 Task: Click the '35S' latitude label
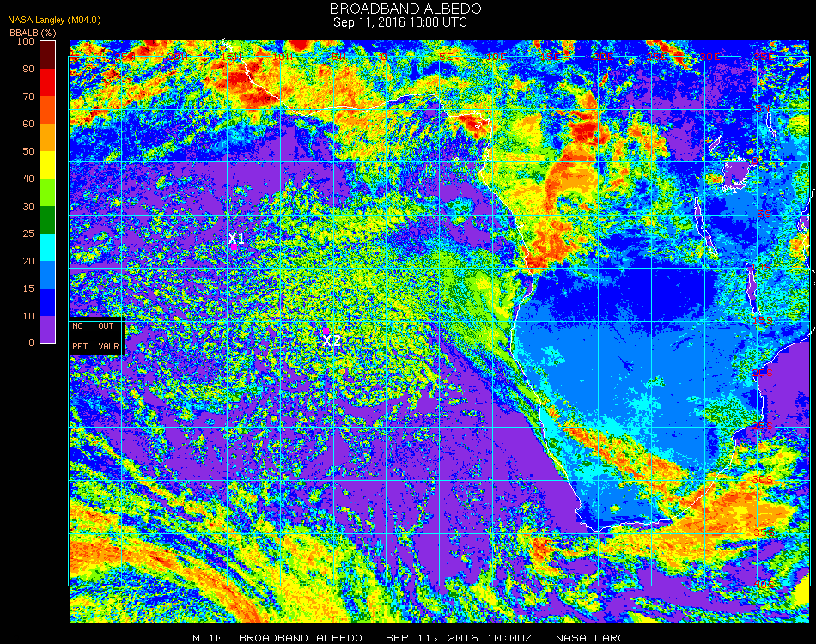pyautogui.click(x=764, y=532)
